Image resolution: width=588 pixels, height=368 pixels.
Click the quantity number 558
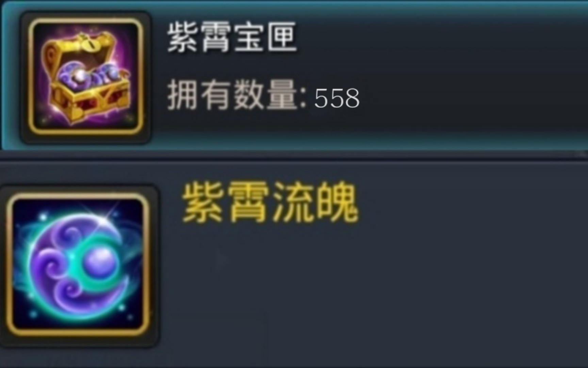point(337,98)
